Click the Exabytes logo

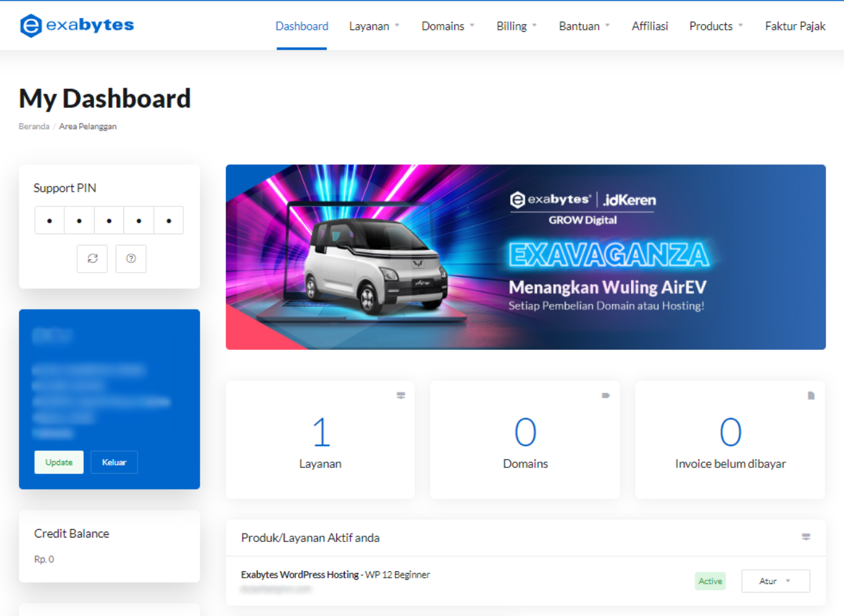coord(77,25)
